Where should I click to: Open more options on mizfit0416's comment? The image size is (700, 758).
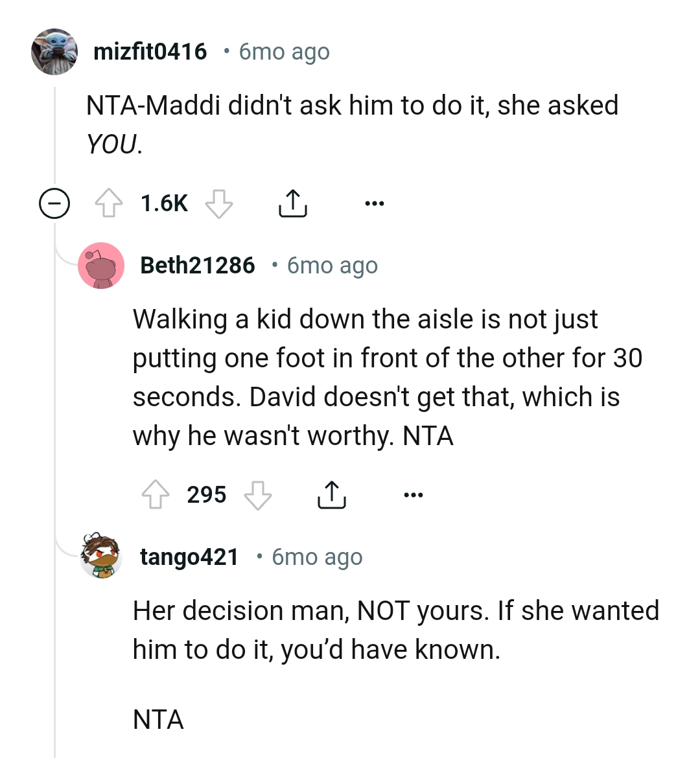tap(375, 203)
